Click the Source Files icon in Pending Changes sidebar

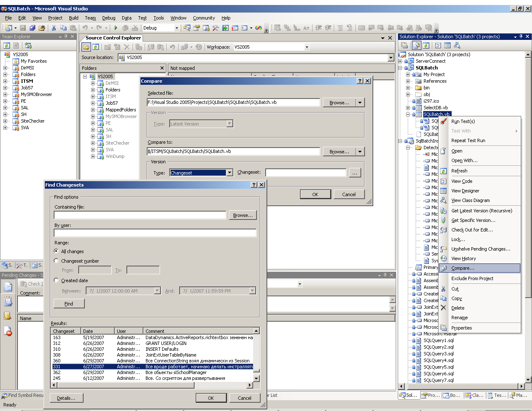7,286
